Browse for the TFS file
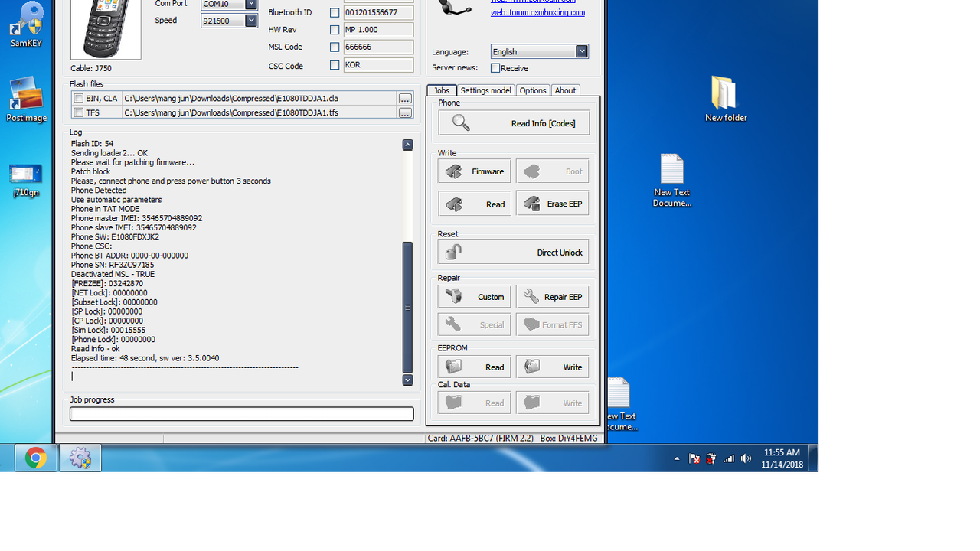The image size is (980, 551). point(405,112)
